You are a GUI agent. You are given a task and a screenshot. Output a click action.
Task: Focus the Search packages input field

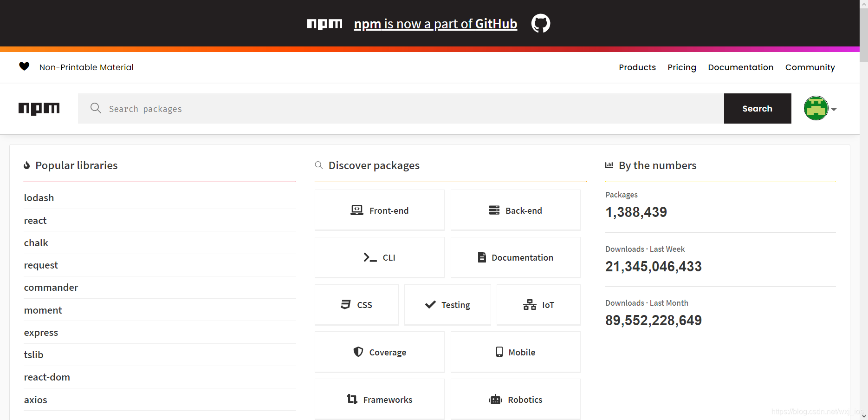pyautogui.click(x=401, y=108)
